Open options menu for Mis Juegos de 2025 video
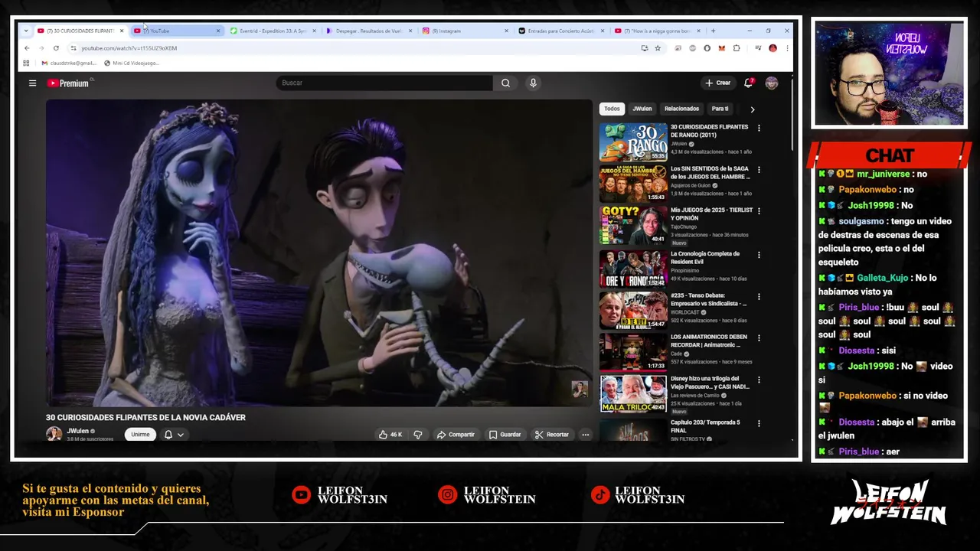The height and width of the screenshot is (551, 980). (759, 211)
